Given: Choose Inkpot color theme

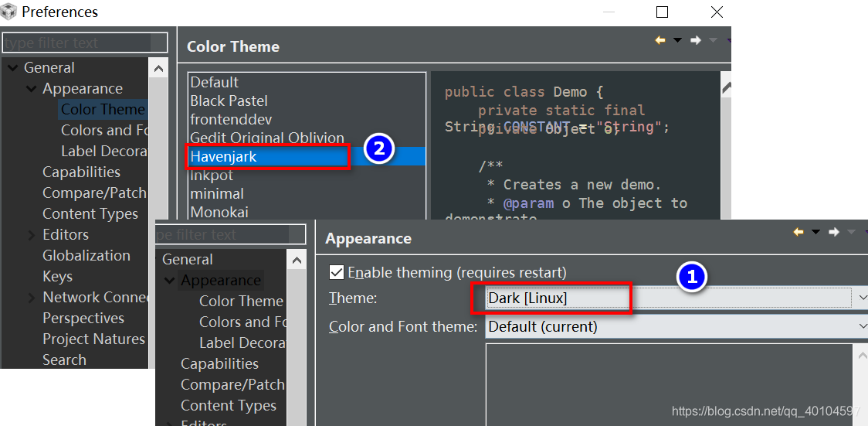Looking at the screenshot, I should pos(212,175).
